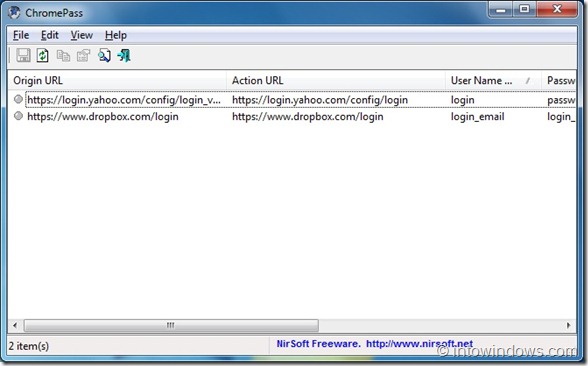
Task: Click the 'login' user name field cell
Action: tap(462, 100)
